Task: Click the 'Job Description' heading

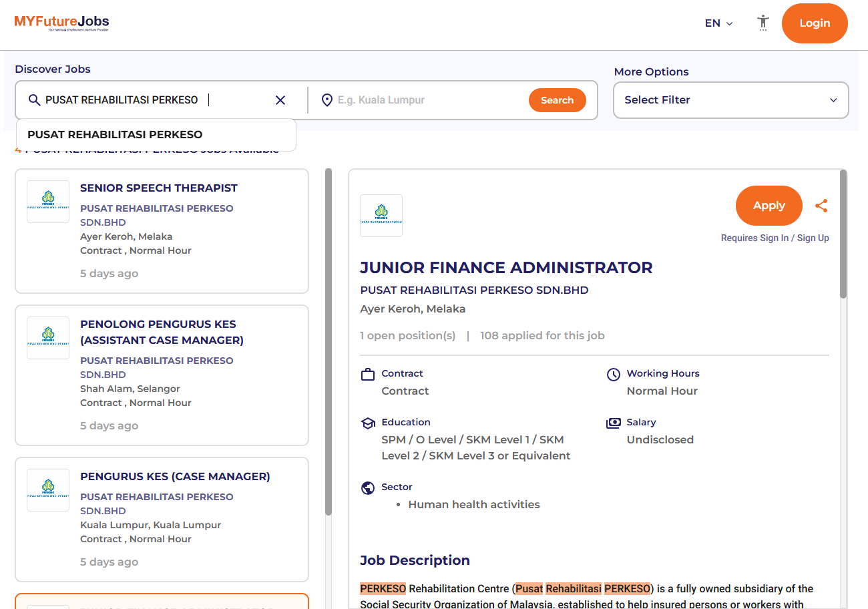Action: pyautogui.click(x=415, y=560)
